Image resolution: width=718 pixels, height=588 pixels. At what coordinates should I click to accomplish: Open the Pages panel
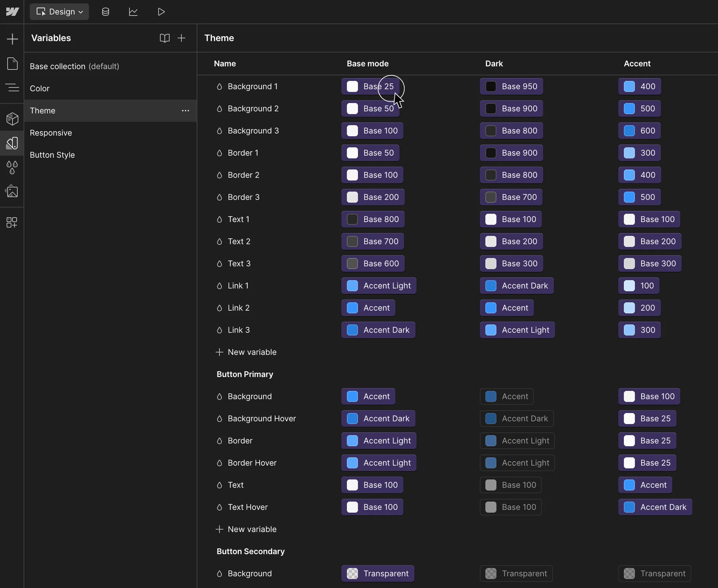tap(13, 63)
